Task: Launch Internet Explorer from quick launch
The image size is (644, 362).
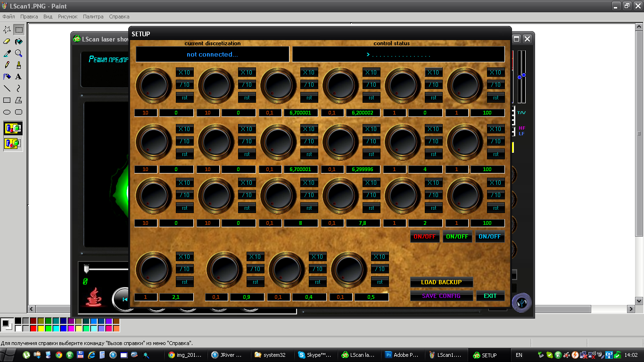Action: tap(91, 355)
